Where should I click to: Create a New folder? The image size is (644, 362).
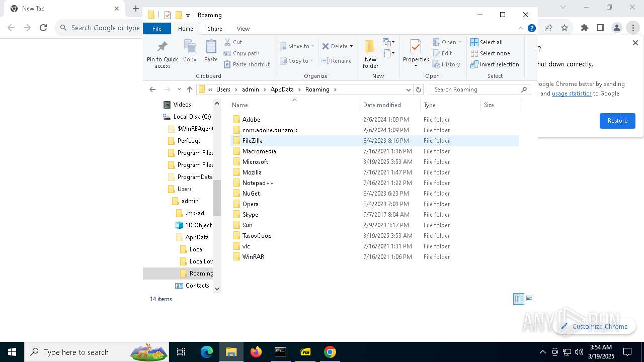coord(370,54)
